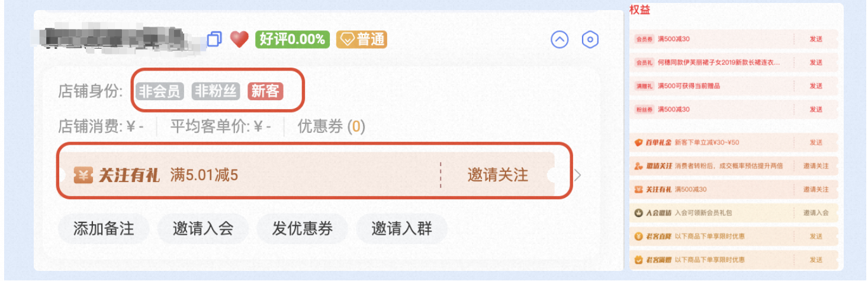Copy the customer name with the copy icon
868x281 pixels.
coord(214,40)
